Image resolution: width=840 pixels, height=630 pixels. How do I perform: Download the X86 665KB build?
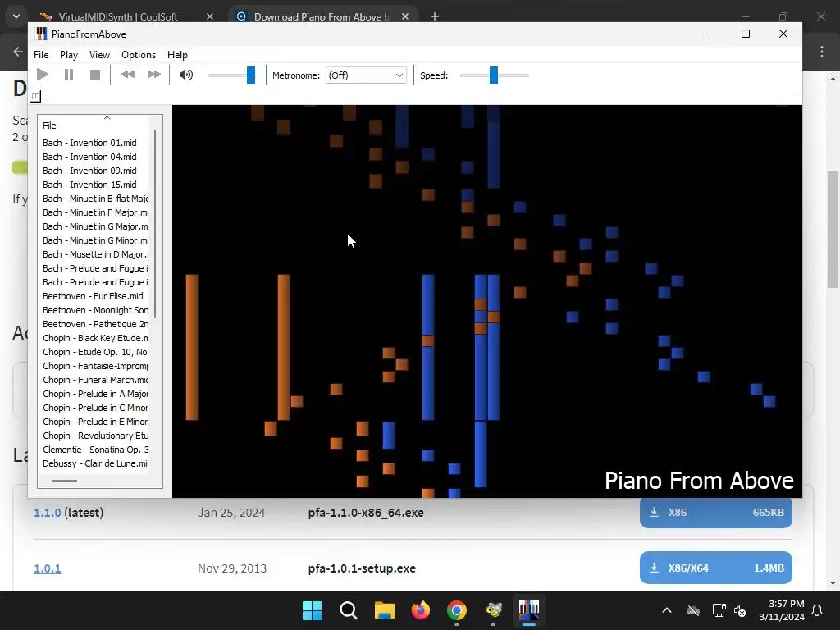715,513
